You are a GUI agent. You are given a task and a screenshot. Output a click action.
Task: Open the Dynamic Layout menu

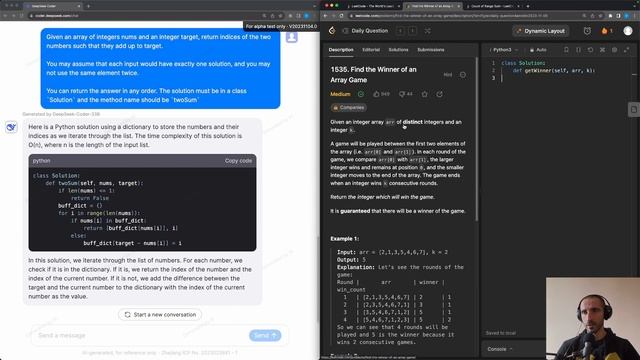coord(540,31)
